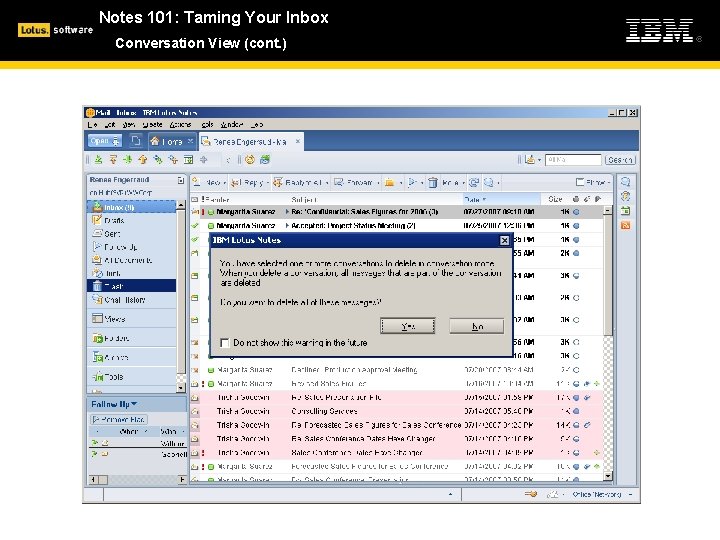Select Trisha Goodwin 'Consulting Services' message

click(397, 411)
